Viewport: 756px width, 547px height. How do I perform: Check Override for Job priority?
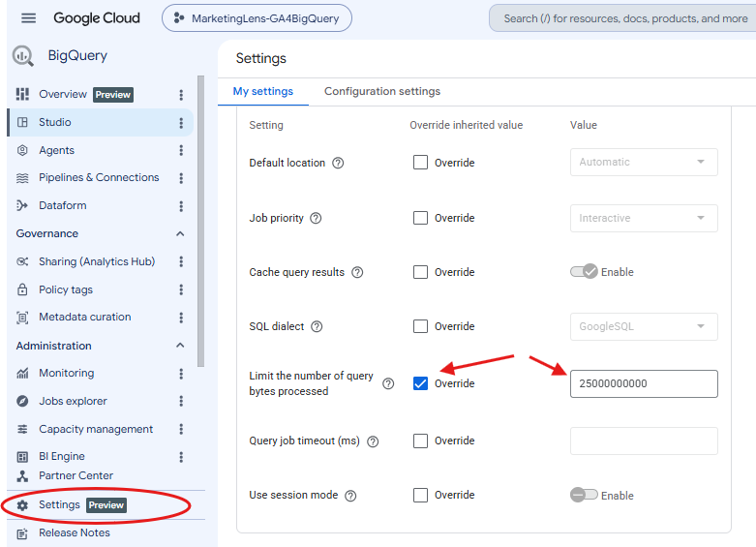(x=420, y=218)
